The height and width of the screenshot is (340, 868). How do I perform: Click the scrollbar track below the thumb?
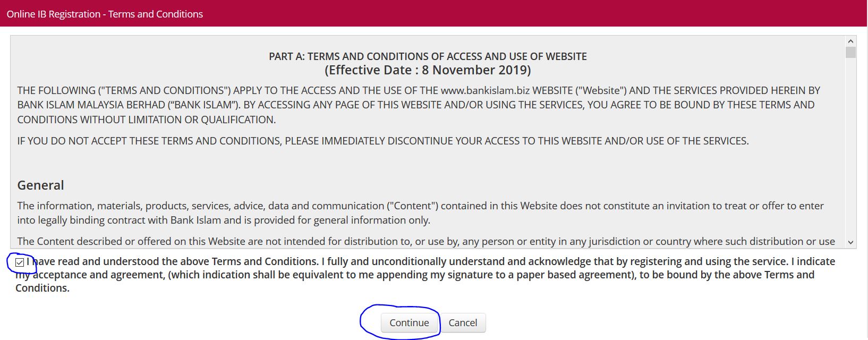[x=850, y=159]
